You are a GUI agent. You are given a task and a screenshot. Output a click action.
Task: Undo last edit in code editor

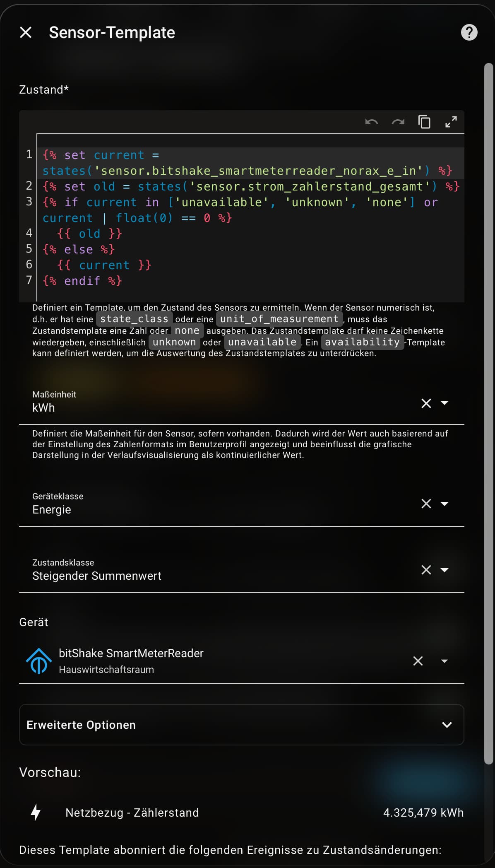371,122
